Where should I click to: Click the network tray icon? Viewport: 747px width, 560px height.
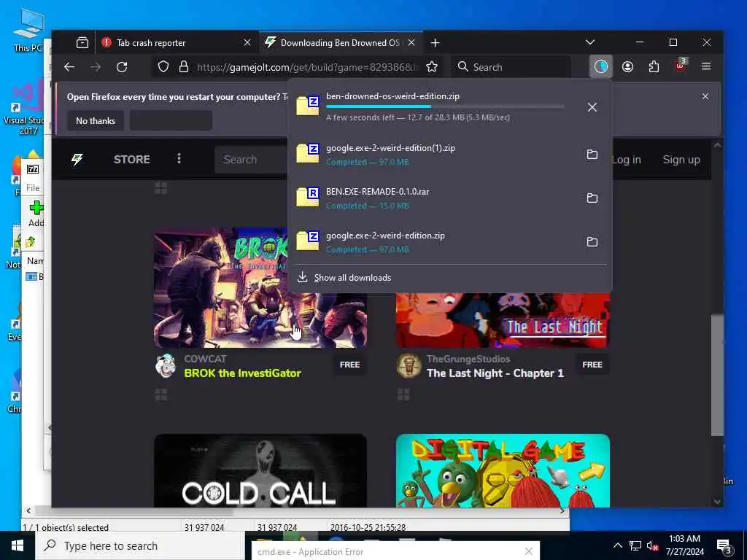pos(635,545)
